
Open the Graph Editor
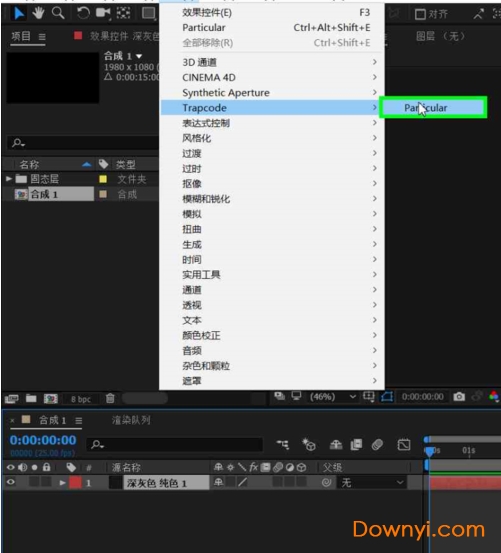pyautogui.click(x=404, y=445)
